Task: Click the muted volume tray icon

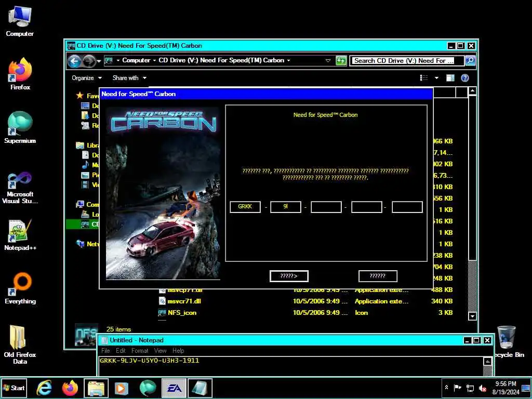Action: point(483,388)
